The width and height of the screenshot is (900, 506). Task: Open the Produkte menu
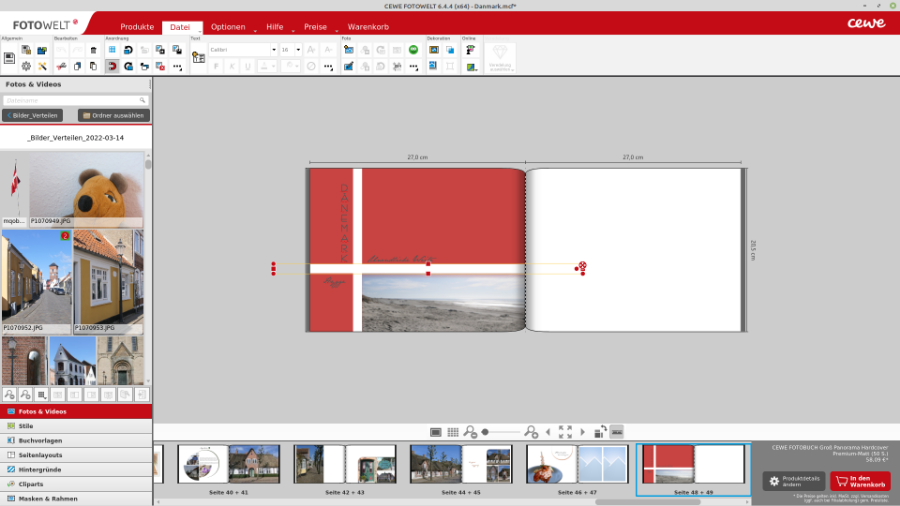pyautogui.click(x=137, y=26)
